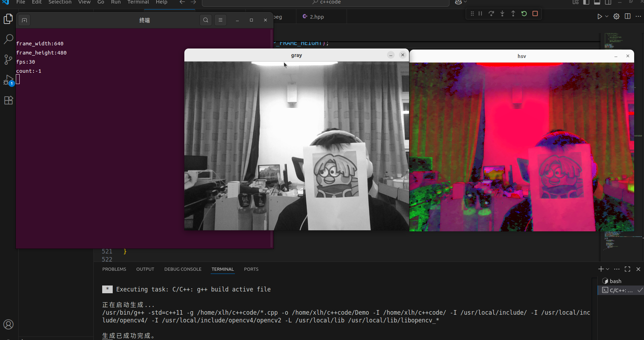This screenshot has height=340, width=644.
Task: Open the Go menu
Action: (101, 2)
